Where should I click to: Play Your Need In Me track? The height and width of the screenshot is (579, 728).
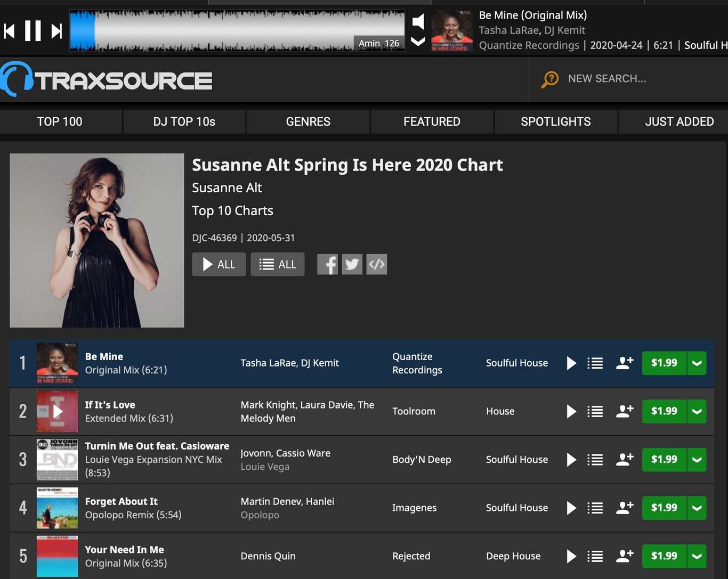pos(571,556)
